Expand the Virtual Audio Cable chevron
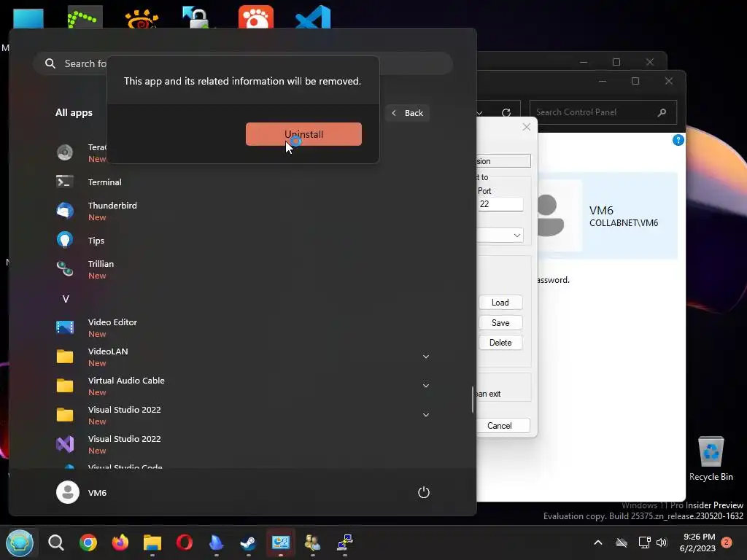The width and height of the screenshot is (747, 560). click(x=426, y=385)
